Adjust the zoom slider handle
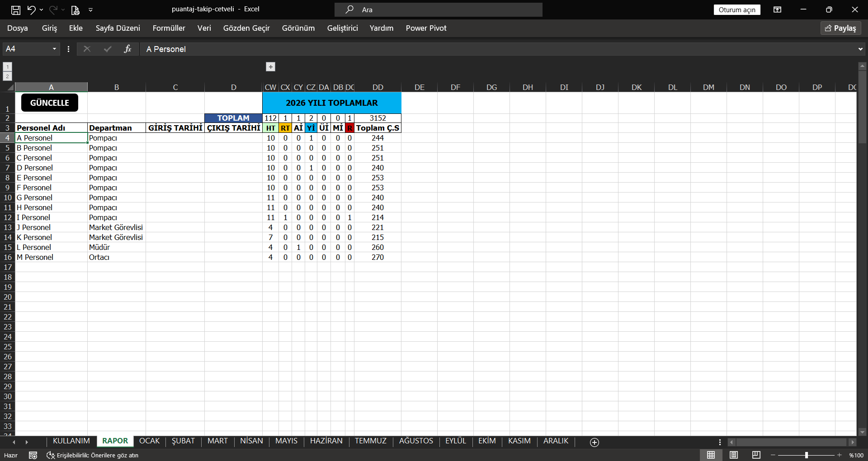The image size is (868, 461). tap(807, 455)
